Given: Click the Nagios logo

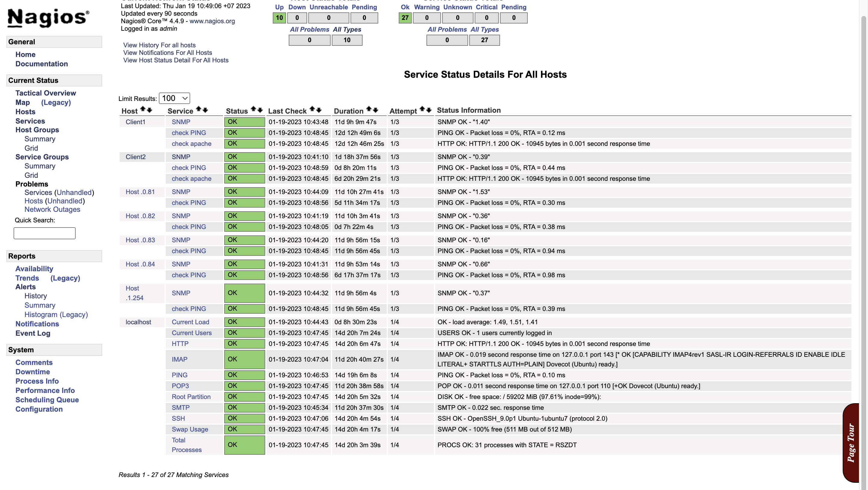Looking at the screenshot, I should [x=48, y=17].
